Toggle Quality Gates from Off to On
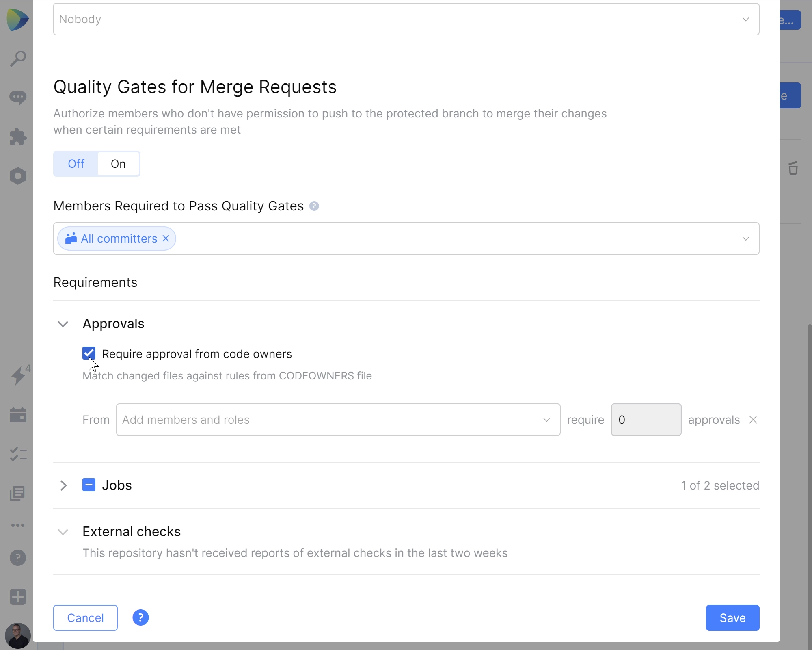 tap(119, 164)
